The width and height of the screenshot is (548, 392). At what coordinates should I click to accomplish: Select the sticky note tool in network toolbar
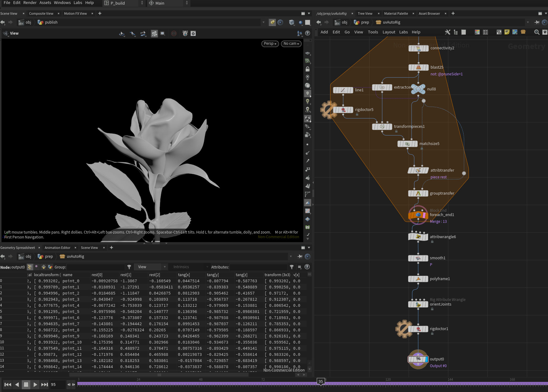pyautogui.click(x=507, y=32)
